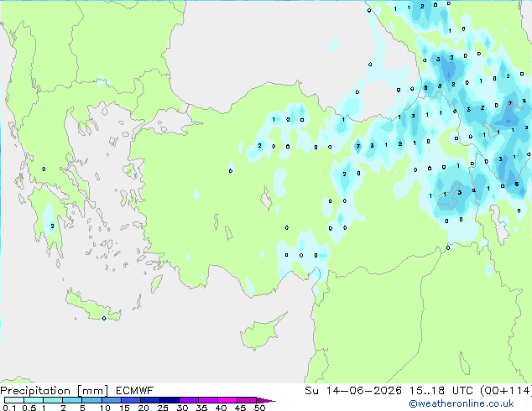Pick the 30–35 mm purple legend swatch

[x=188, y=400]
